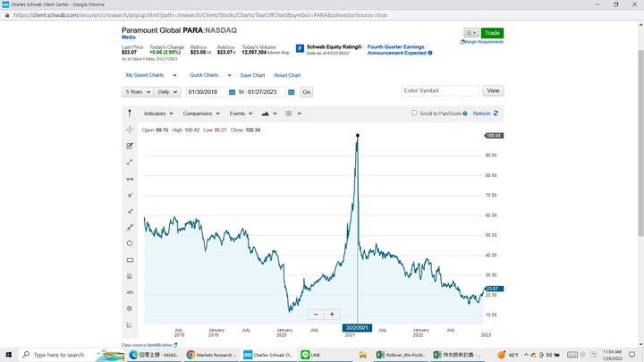Open calendar picker for start date
The image size is (644, 362).
tap(232, 92)
